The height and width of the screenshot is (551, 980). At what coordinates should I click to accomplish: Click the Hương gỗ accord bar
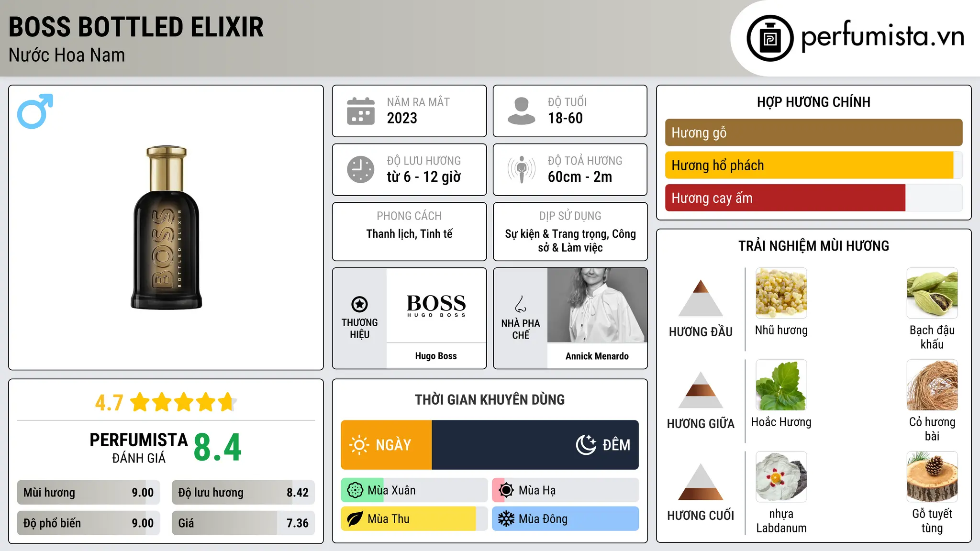point(813,132)
